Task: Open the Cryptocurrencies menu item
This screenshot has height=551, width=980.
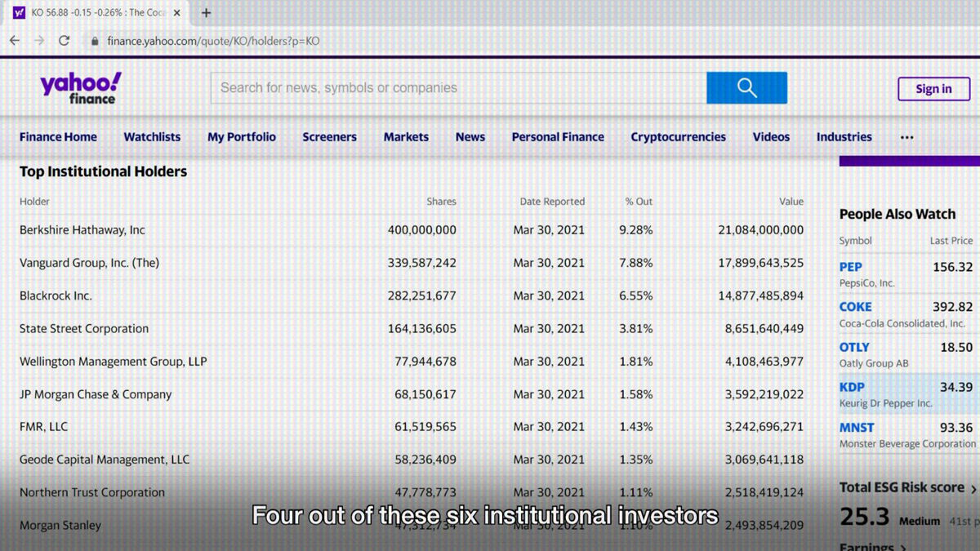Action: coord(678,137)
